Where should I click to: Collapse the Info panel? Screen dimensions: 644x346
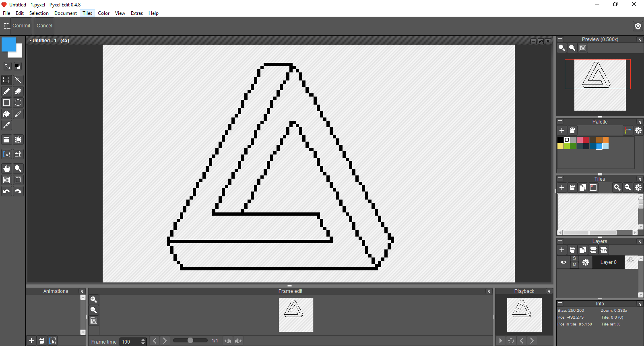pos(560,303)
